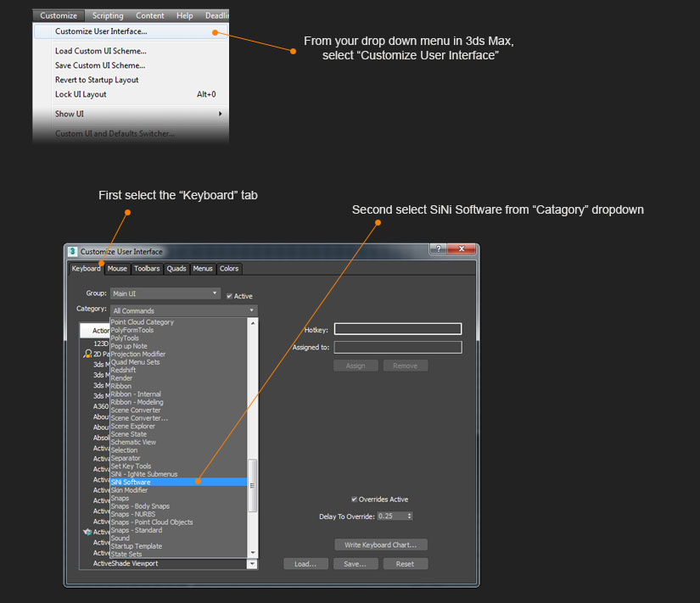Click the dialog Help question-mark button

click(x=438, y=248)
